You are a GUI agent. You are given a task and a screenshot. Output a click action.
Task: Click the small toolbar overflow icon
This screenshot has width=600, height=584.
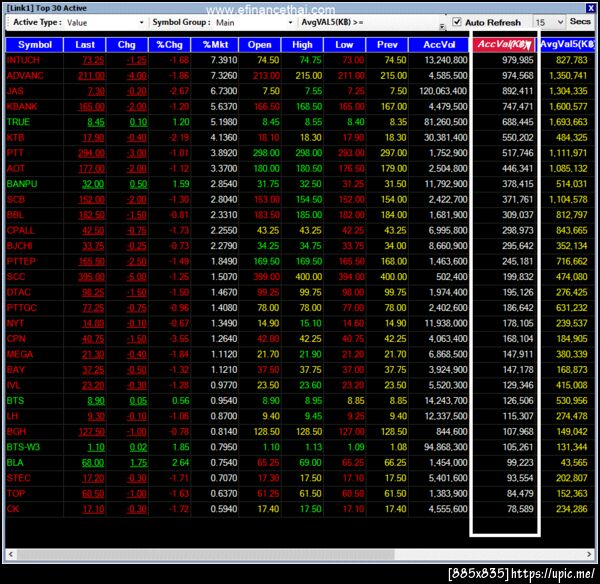click(x=442, y=26)
